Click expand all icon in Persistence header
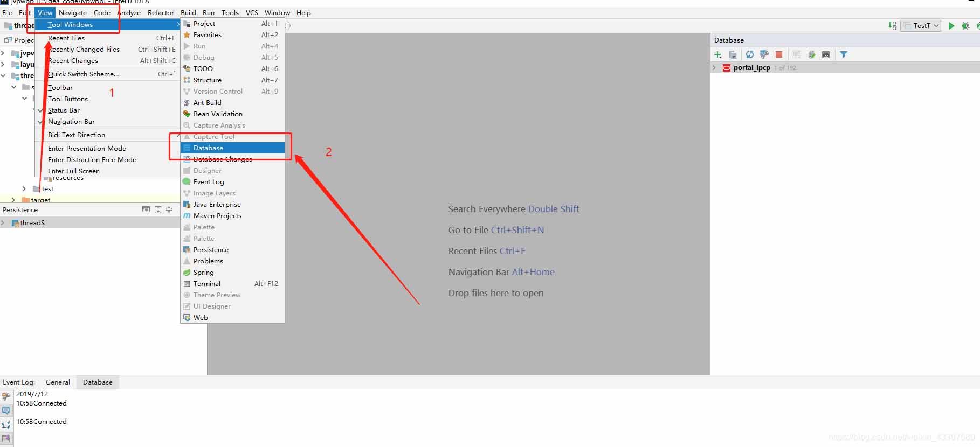The height and width of the screenshot is (447, 980). coord(158,209)
